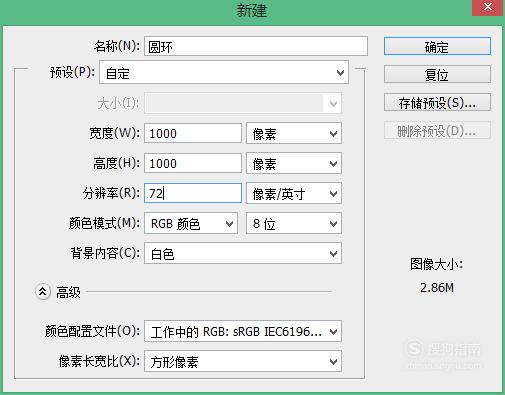Open the 颜色模式 dropdown RGB 颜色
The height and width of the screenshot is (395, 505).
coord(191,223)
